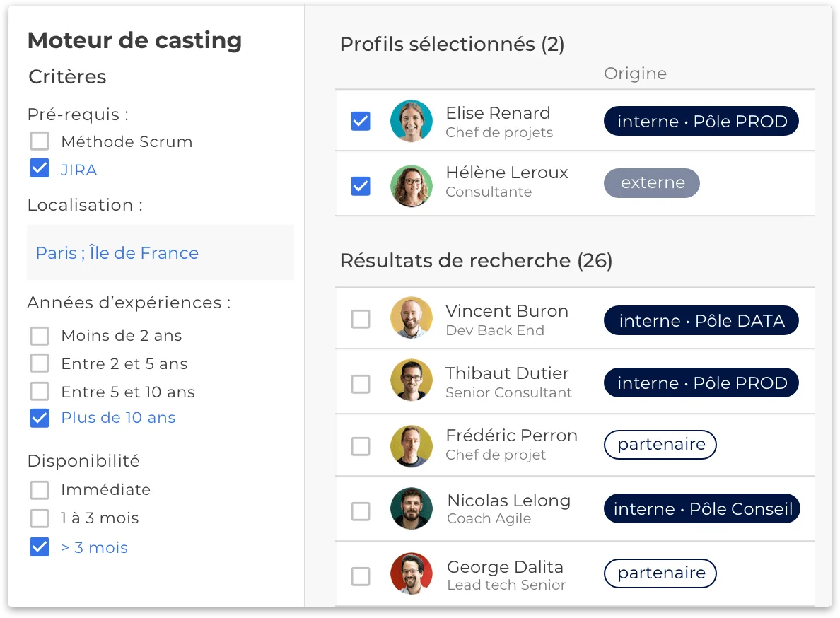The height and width of the screenshot is (618, 840).
Task: Open Hélène Leroux's avatar photo
Action: pos(412,187)
